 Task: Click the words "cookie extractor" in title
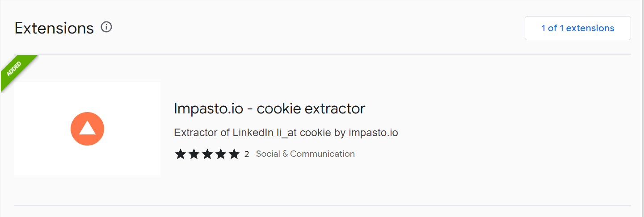coord(311,108)
